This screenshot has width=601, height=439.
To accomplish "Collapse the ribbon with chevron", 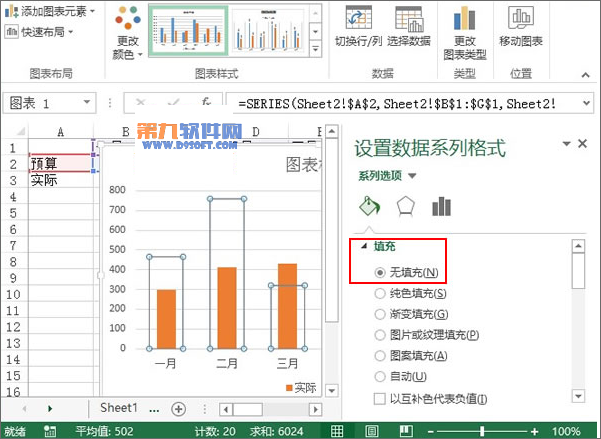I will pyautogui.click(x=585, y=75).
